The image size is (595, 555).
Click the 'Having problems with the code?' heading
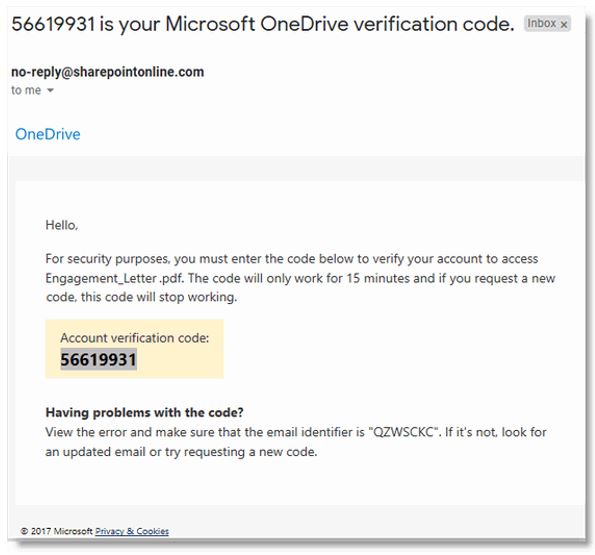click(x=145, y=412)
